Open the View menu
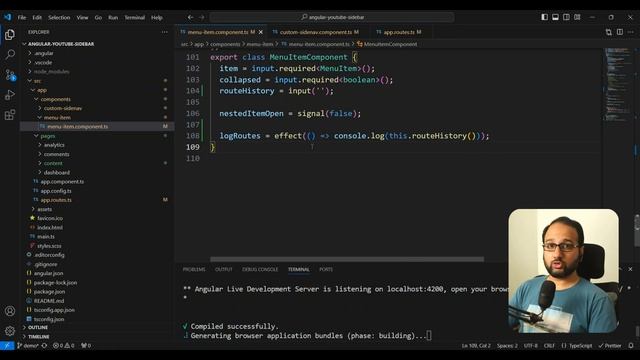Viewport: 640px width, 360px height. pos(82,18)
